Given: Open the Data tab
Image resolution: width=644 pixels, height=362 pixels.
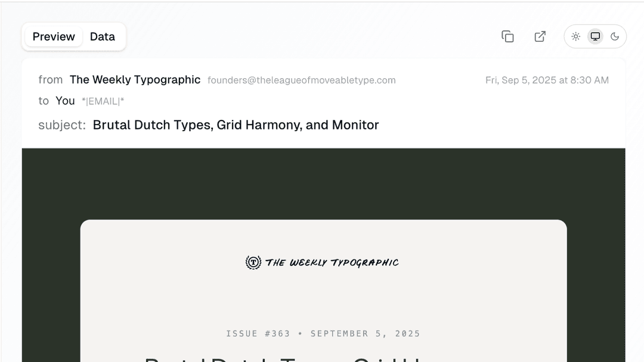Looking at the screenshot, I should [x=103, y=37].
